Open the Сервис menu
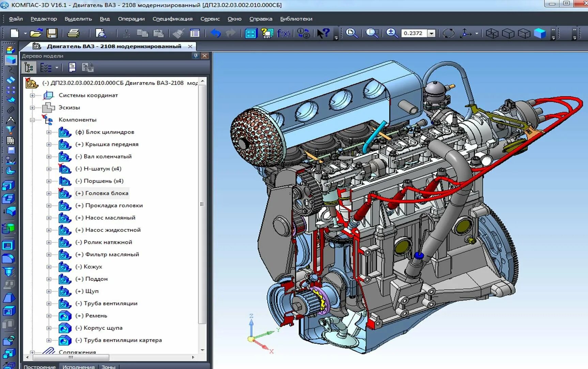This screenshot has width=588, height=369. [210, 19]
